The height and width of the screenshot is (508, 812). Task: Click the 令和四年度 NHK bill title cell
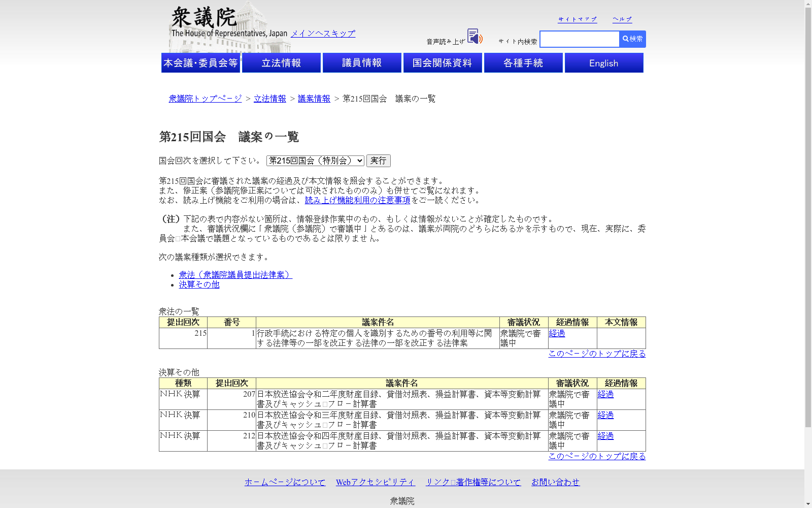click(402, 441)
